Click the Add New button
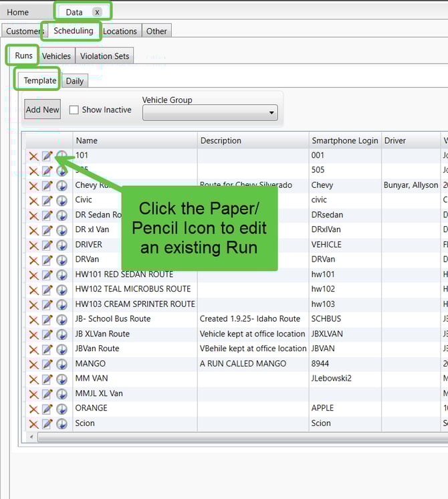 [x=42, y=110]
